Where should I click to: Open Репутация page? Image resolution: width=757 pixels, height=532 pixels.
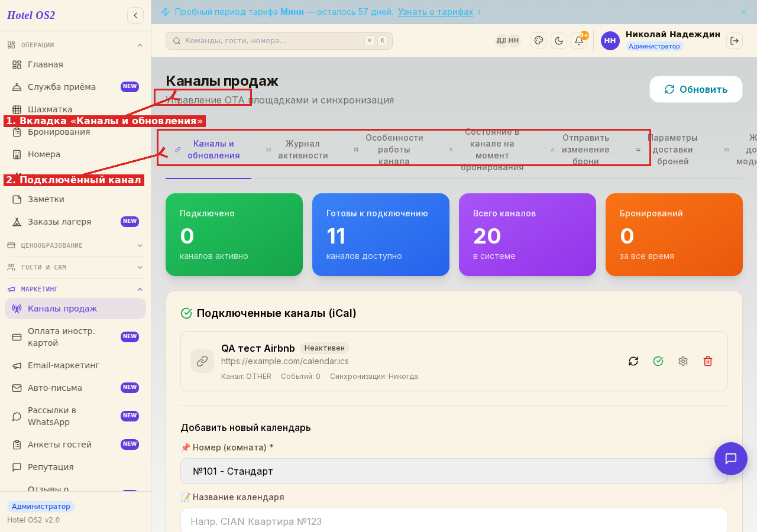pos(75,467)
